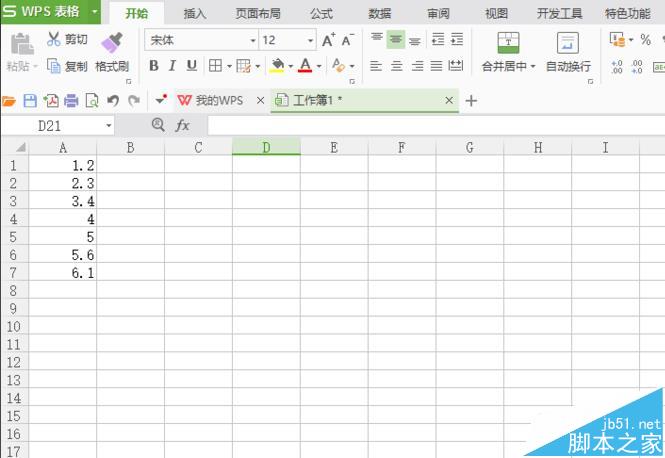Open the borders dropdown arrow
665x458 pixels.
tap(229, 66)
